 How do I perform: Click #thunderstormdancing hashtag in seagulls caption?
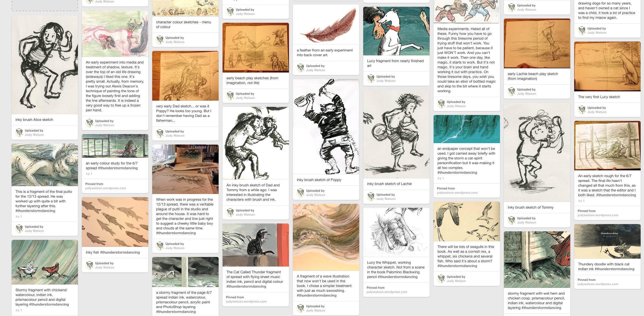pos(457,266)
